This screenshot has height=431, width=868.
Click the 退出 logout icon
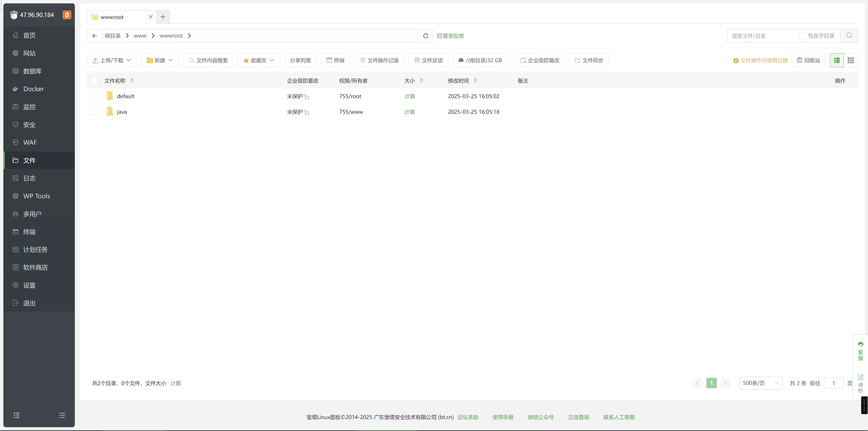click(x=16, y=303)
